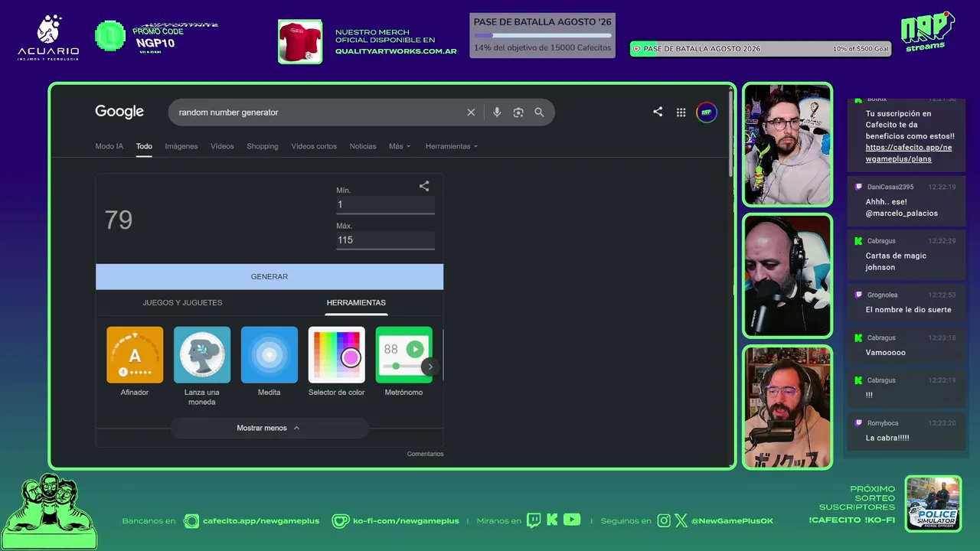Click the Cafecito cup icon in footer
This screenshot has height=551, width=980.
point(191,521)
